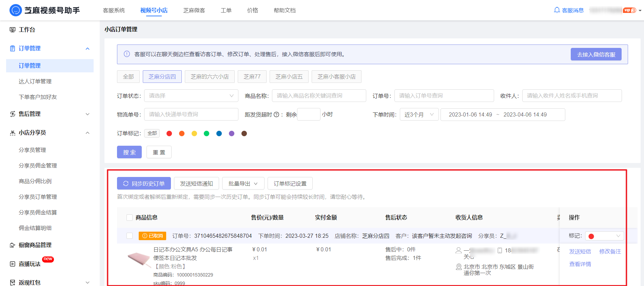Click the VIP badge icon
The image size is (644, 286).
pyautogui.click(x=629, y=10)
